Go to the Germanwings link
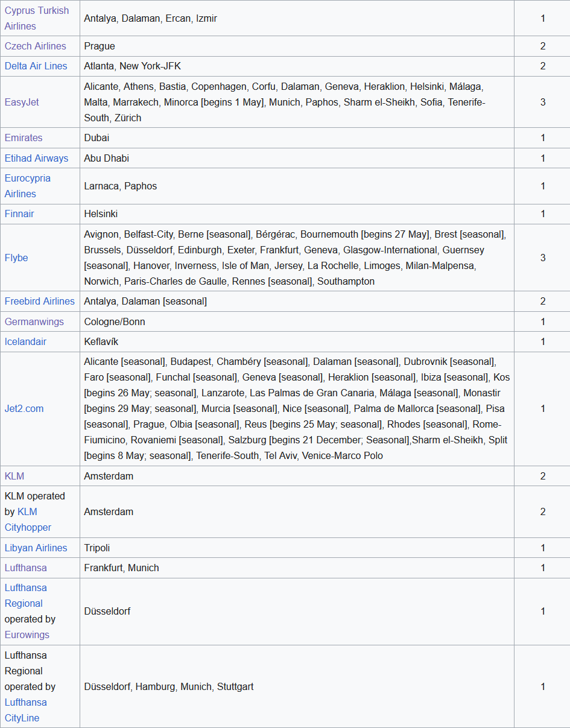The image size is (570, 728). [34, 321]
